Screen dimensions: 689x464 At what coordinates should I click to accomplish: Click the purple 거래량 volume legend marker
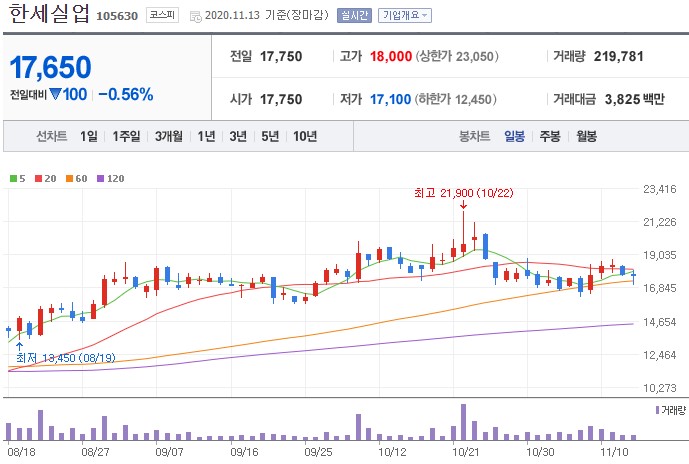point(657,410)
